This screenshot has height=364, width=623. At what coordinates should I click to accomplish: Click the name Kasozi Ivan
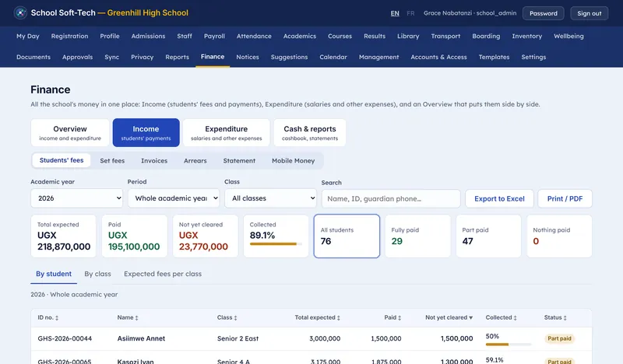click(135, 361)
